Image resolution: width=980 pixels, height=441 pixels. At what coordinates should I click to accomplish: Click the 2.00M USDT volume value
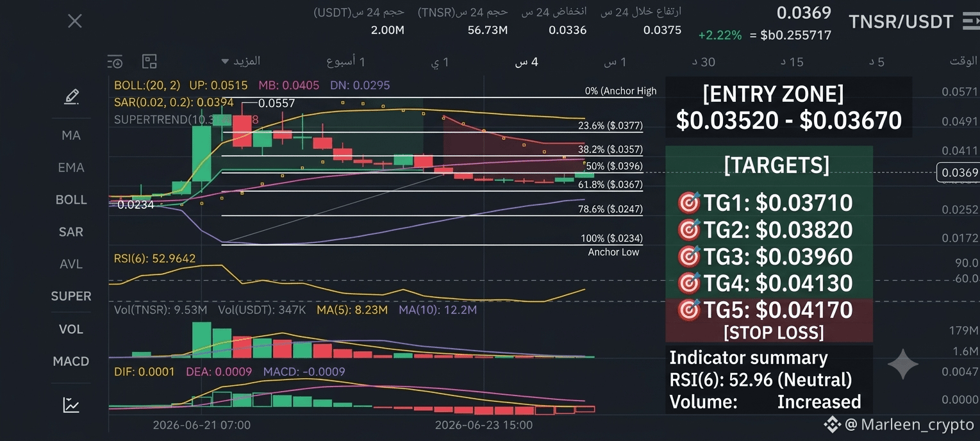(x=387, y=30)
